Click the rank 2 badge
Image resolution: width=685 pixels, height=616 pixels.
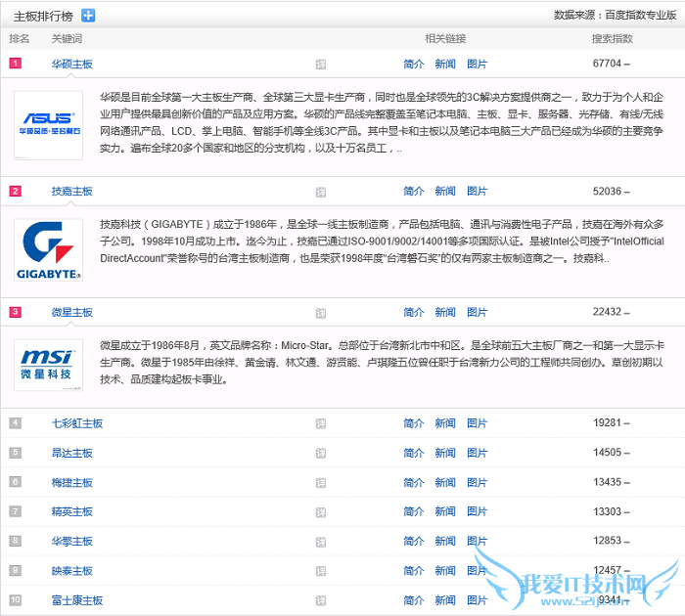(16, 191)
